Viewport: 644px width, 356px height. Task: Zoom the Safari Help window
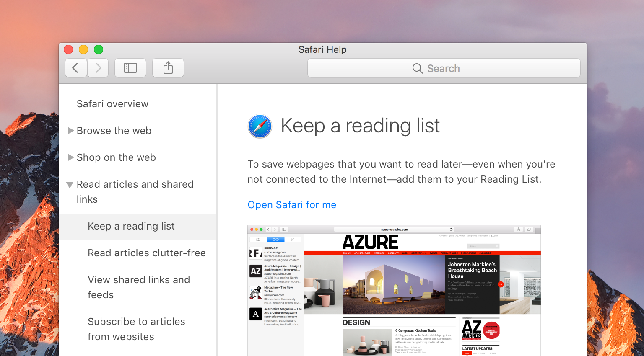pyautogui.click(x=99, y=49)
